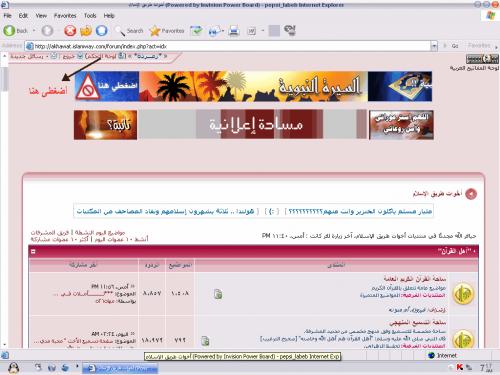The height and width of the screenshot is (375, 500).
Task: Click the Mail envelope toolbar icon
Action: (x=214, y=31)
